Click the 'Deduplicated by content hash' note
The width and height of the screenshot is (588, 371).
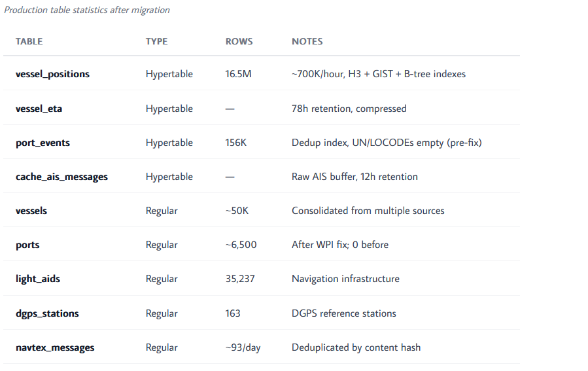(356, 347)
